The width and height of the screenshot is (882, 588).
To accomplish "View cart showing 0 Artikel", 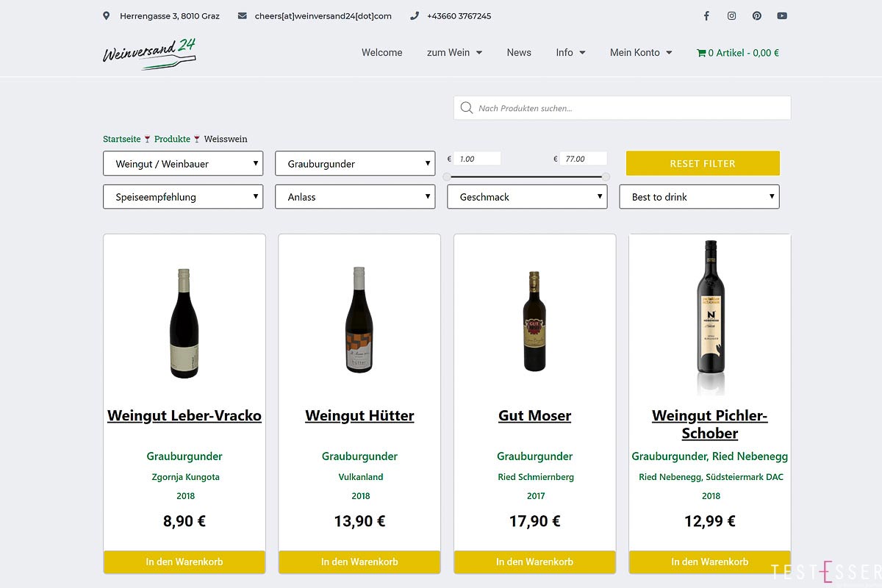I will click(x=738, y=53).
